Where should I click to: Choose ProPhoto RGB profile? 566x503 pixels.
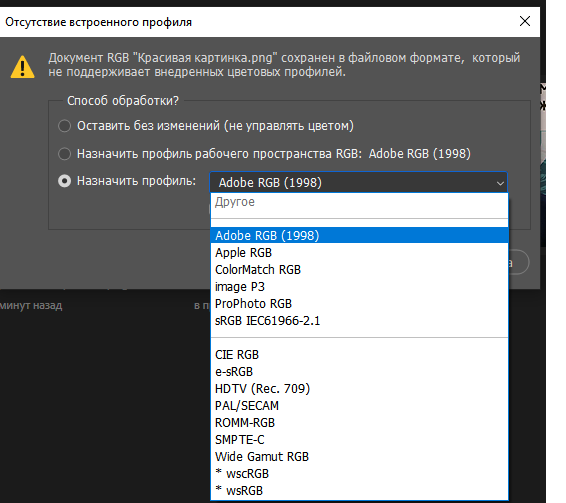pos(359,303)
